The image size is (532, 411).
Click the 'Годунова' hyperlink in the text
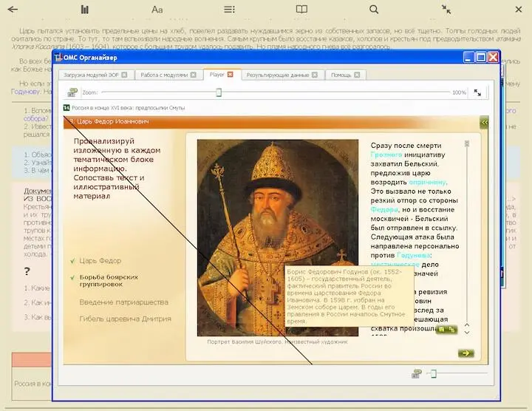coord(414,255)
